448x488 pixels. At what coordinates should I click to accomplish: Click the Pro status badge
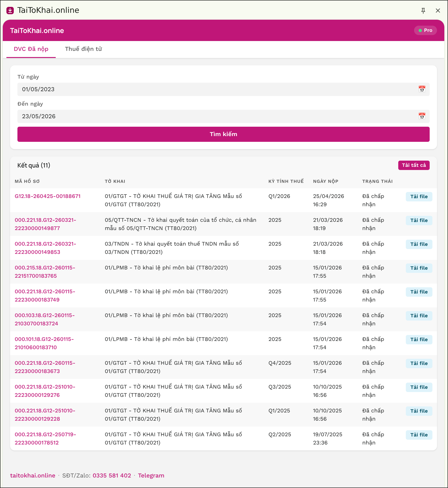[x=425, y=30]
